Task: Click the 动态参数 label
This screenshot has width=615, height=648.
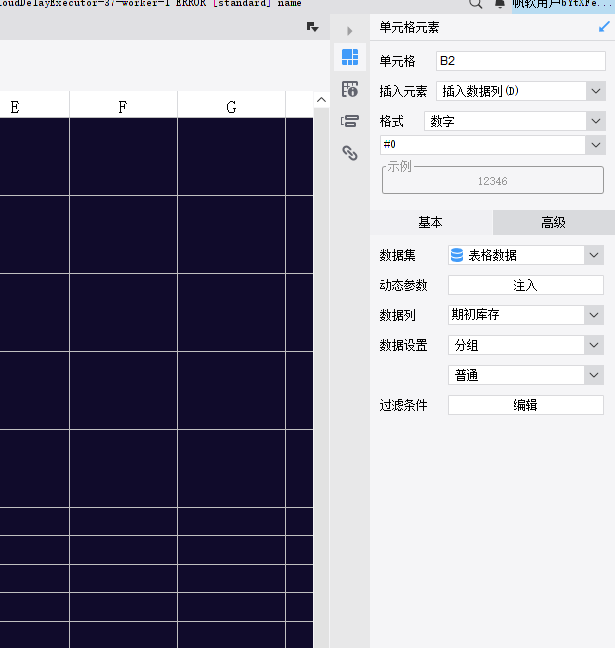Action: [x=403, y=286]
